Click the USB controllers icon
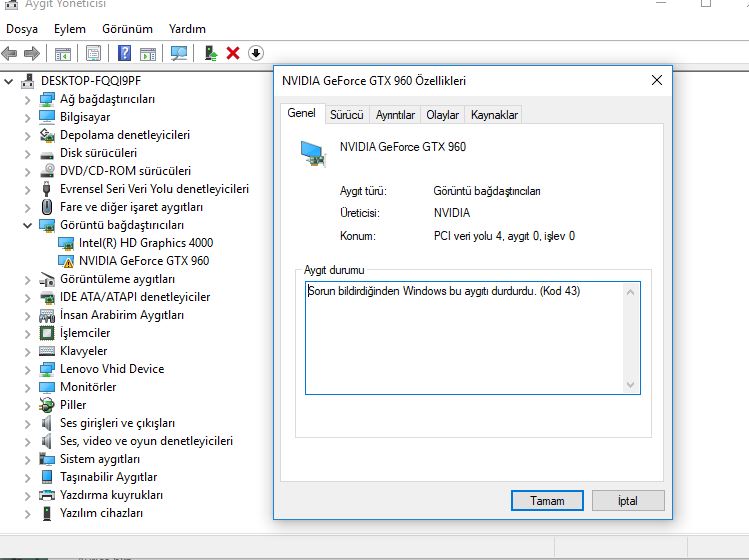749x560 pixels. click(x=47, y=189)
